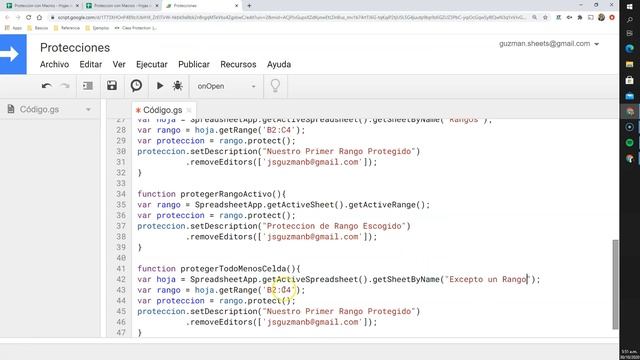
Task: Reload the page
Action: click(29, 17)
